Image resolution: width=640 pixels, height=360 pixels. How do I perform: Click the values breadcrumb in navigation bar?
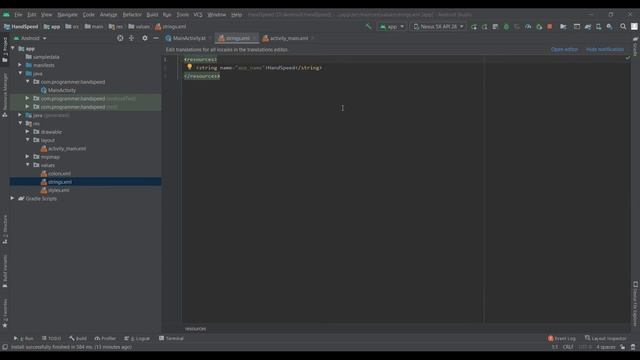click(x=139, y=27)
